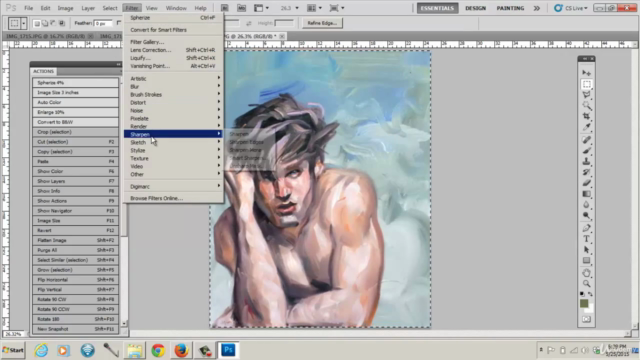Select the Rectangular Marquee tool in tools panel
The image size is (640, 360).
[x=587, y=84]
